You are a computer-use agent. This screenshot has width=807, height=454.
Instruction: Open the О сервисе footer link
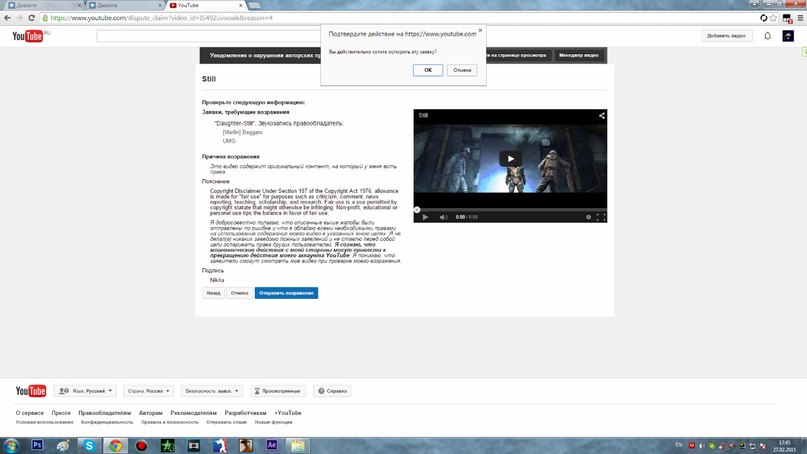tap(30, 413)
